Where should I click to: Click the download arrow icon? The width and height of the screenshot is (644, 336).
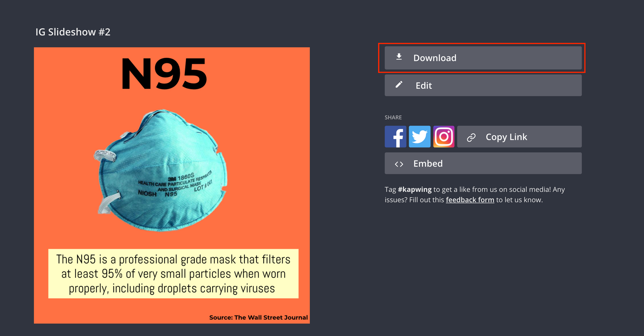tap(399, 57)
